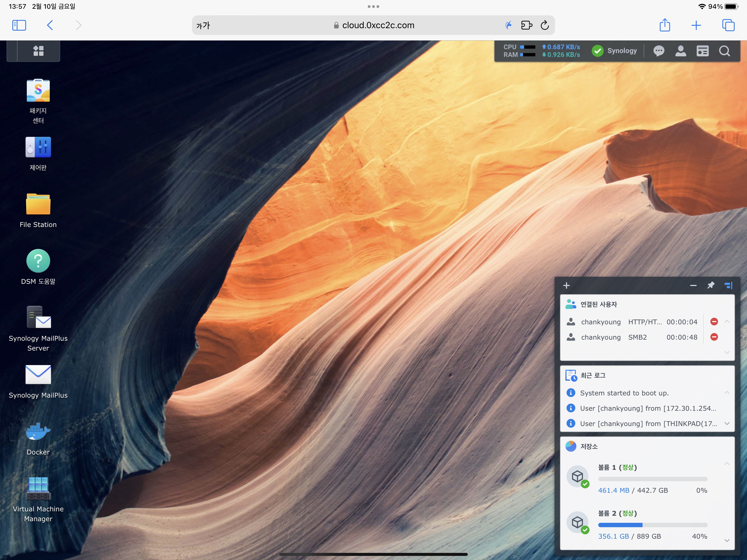747x560 pixels.
Task: Launch the Control Panel desktop icon
Action: click(x=38, y=147)
